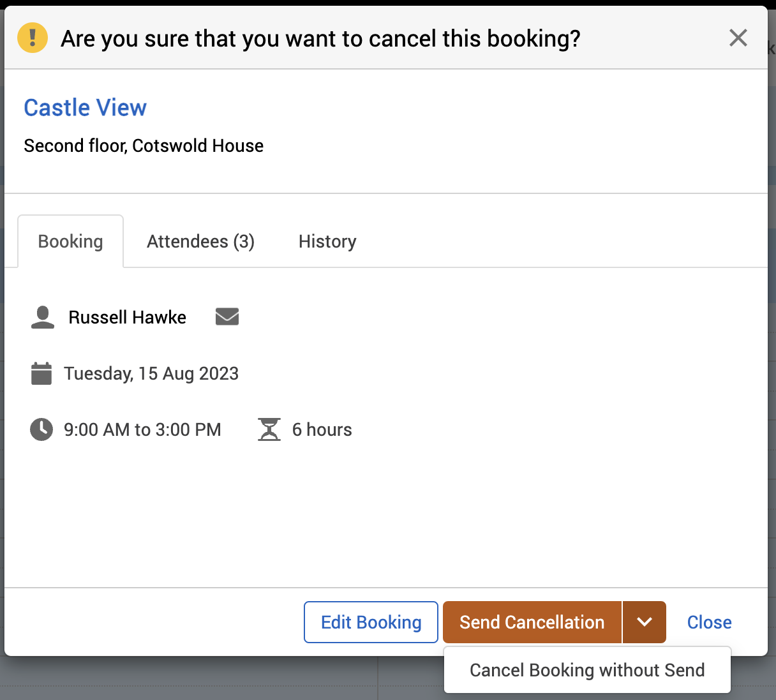Image resolution: width=776 pixels, height=700 pixels.
Task: Click the 9:00 AM to 3:00 PM time range
Action: coord(142,429)
